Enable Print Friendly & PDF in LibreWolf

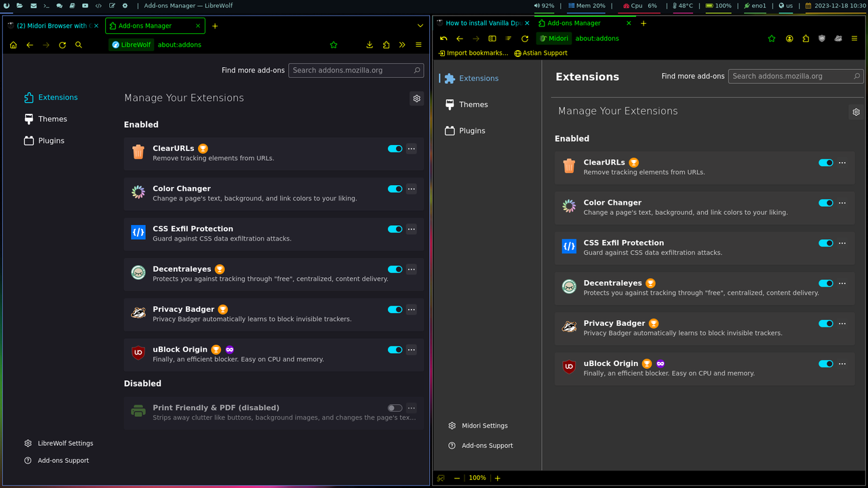click(395, 408)
